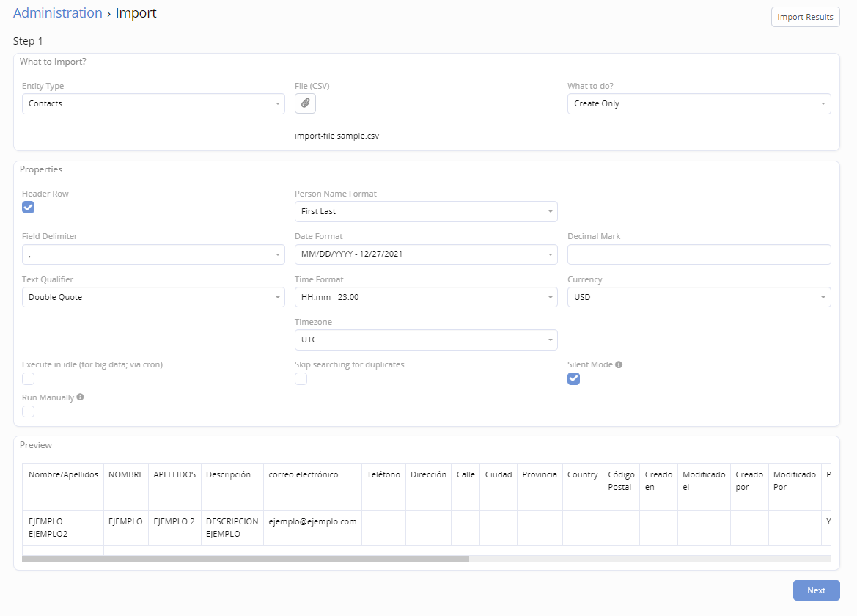Disable the Silent Mode checkbox

(573, 379)
